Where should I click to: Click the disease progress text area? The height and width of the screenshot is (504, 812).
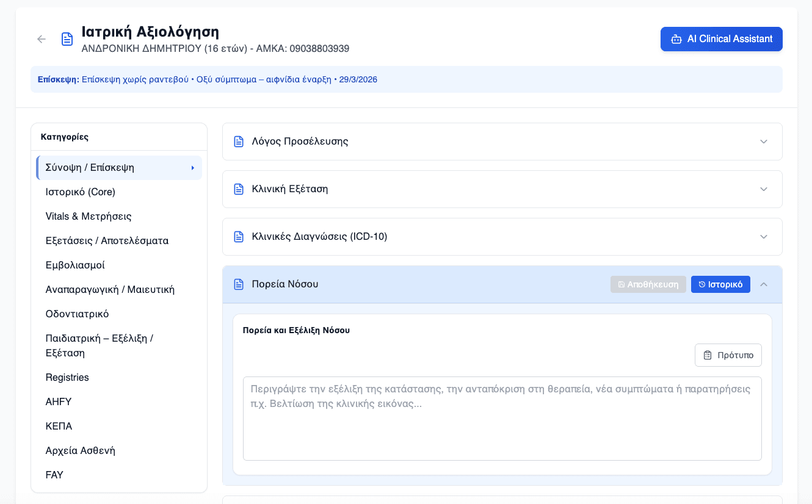point(502,427)
